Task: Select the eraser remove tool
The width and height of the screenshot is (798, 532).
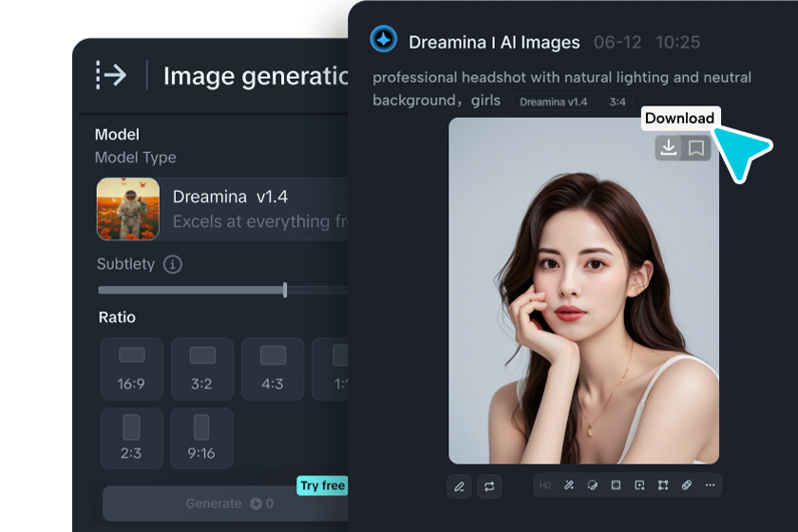Action: tap(687, 485)
